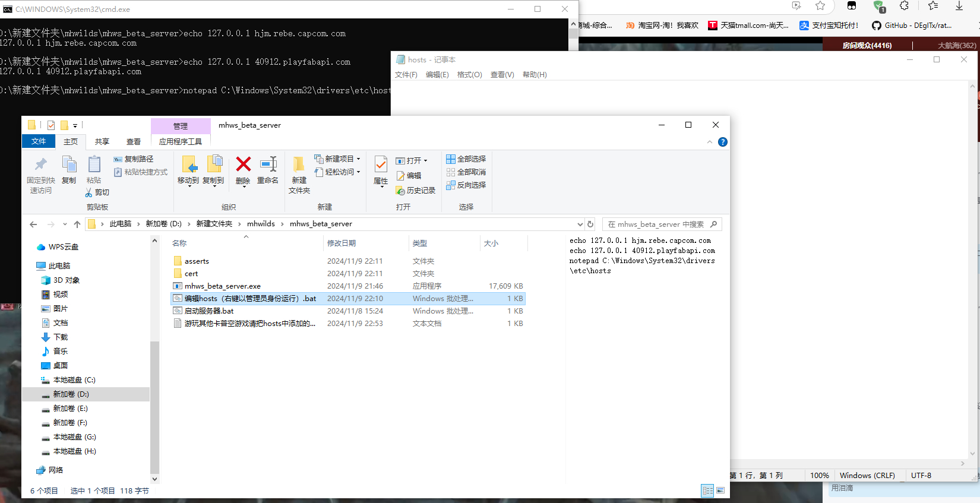980x503 pixels.
Task: Sort files by 名称 column header
Action: pos(179,243)
